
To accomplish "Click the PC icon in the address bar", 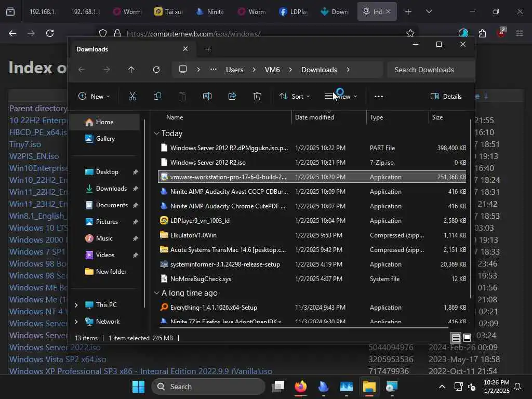I will (183, 70).
